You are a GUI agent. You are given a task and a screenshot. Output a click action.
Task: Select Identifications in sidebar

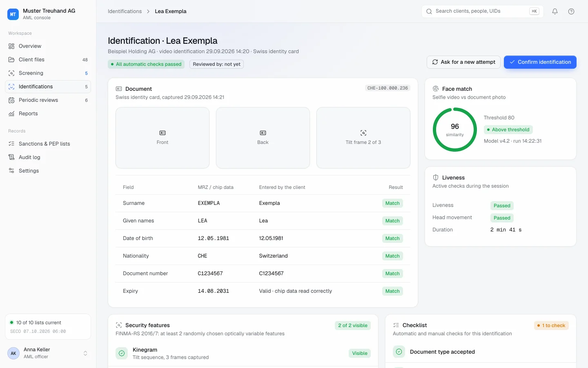(48, 87)
